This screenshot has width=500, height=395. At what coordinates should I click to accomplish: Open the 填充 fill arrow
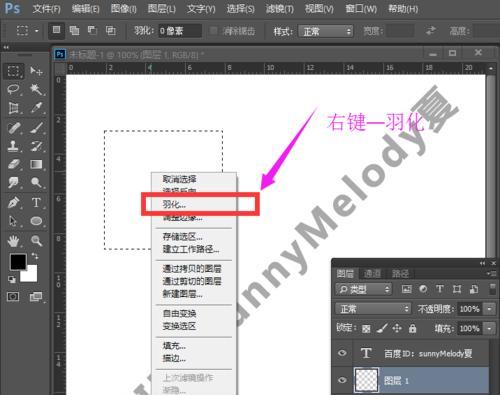489,328
